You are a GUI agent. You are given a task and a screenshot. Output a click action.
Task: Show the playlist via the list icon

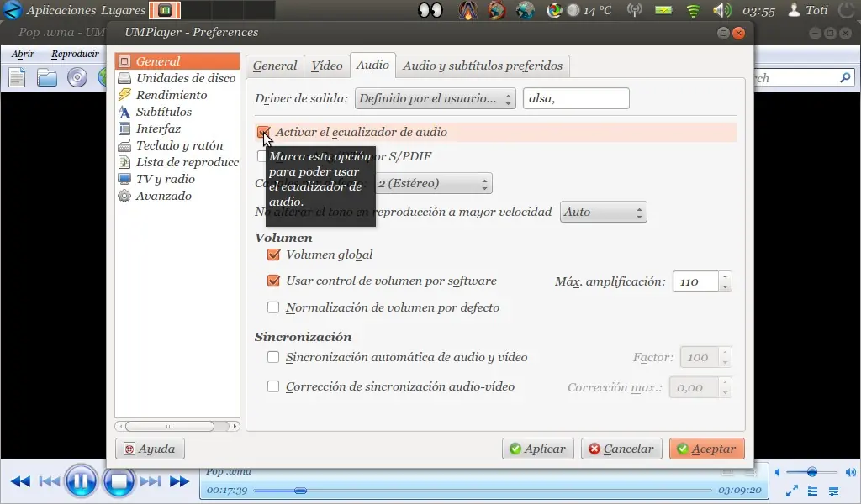tap(813, 491)
